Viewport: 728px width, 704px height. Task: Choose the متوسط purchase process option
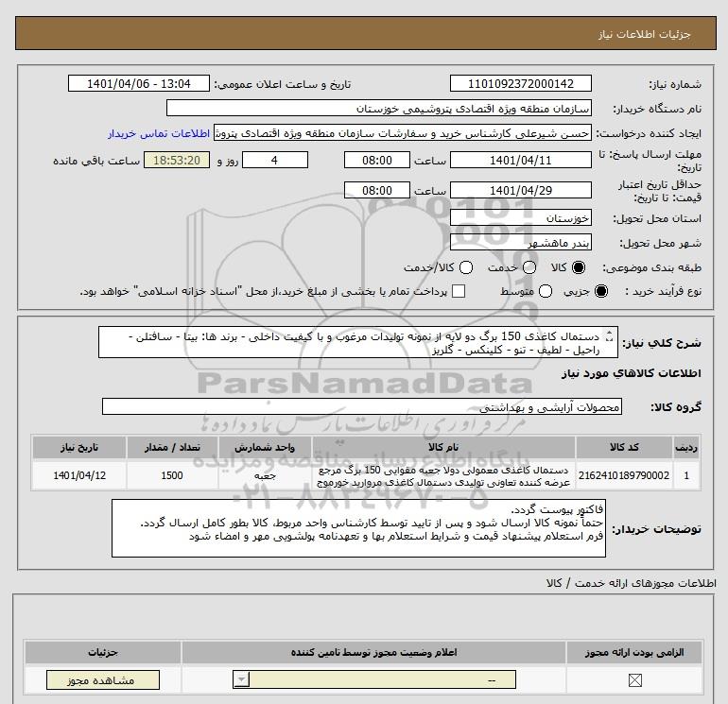point(546,291)
